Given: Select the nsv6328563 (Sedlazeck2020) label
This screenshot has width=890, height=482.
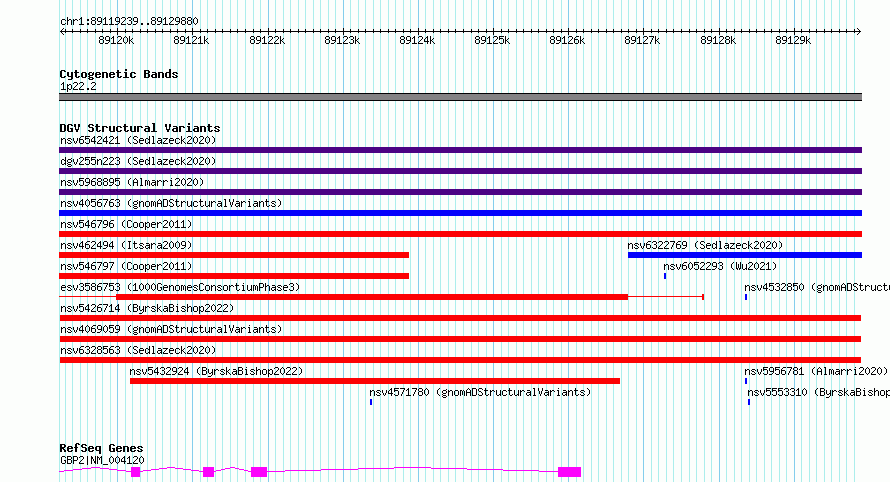Looking at the screenshot, I should pyautogui.click(x=138, y=350).
